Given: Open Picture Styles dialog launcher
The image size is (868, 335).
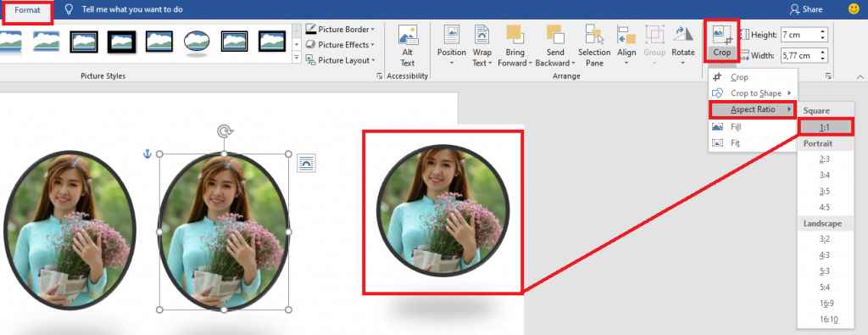Looking at the screenshot, I should (x=379, y=76).
